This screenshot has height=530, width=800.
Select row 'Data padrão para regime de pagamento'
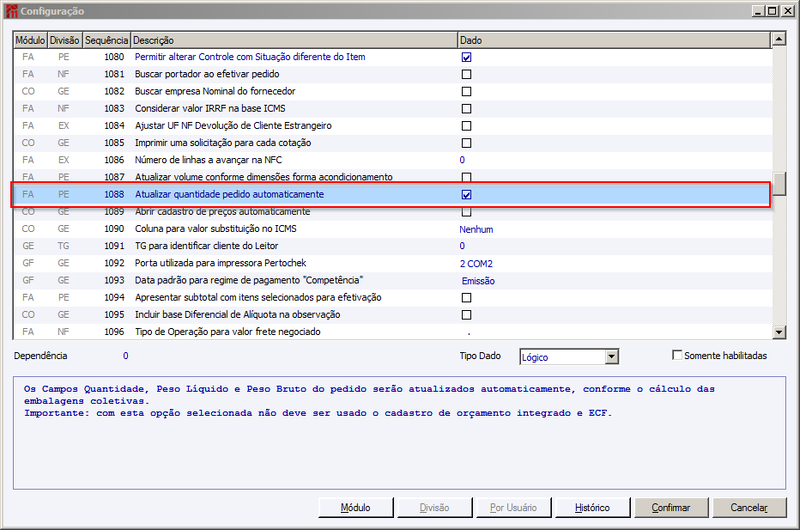pyautogui.click(x=392, y=281)
